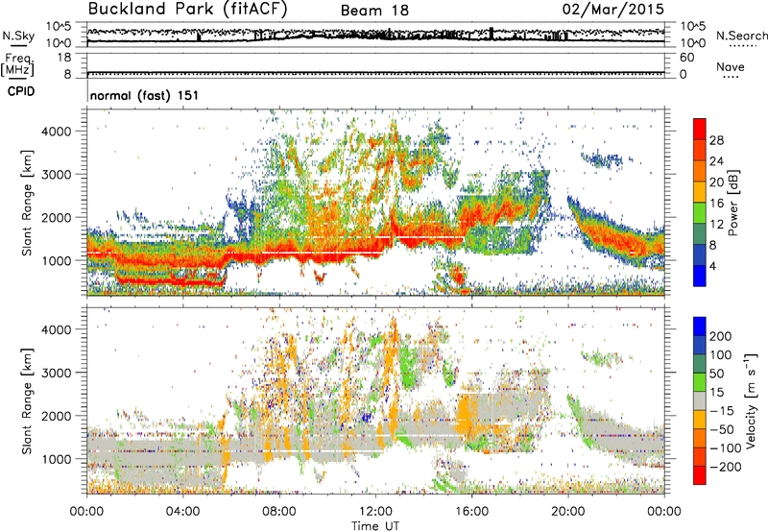768x532 pixels.
Task: Click the 24 value on the power colorbar
Action: click(x=716, y=161)
